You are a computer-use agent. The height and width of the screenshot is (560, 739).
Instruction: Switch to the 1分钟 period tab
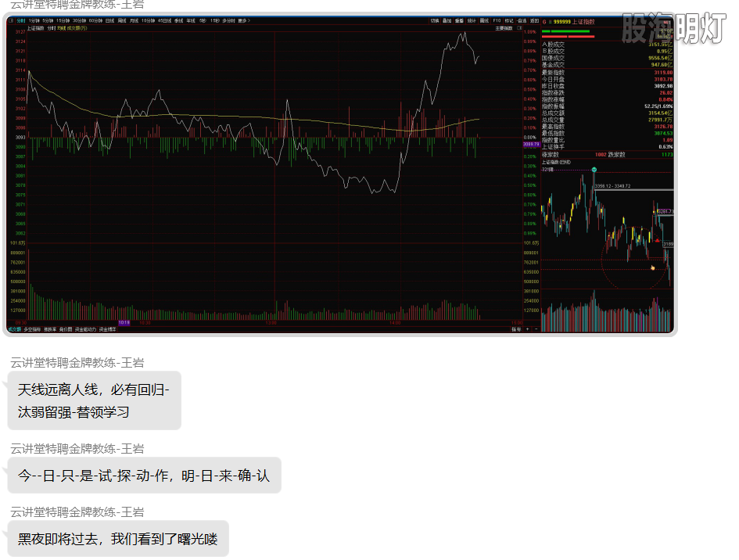point(34,21)
